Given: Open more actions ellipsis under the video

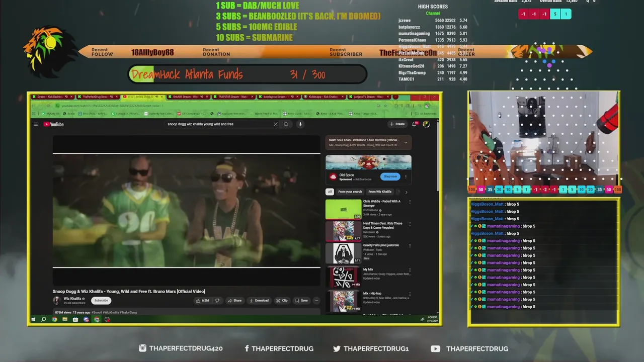Looking at the screenshot, I should [x=316, y=301].
